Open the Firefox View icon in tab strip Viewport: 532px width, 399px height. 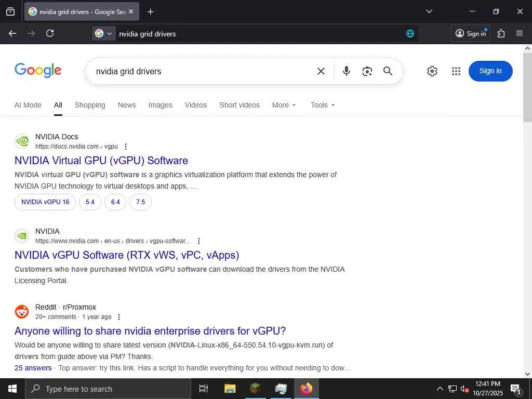[10, 11]
